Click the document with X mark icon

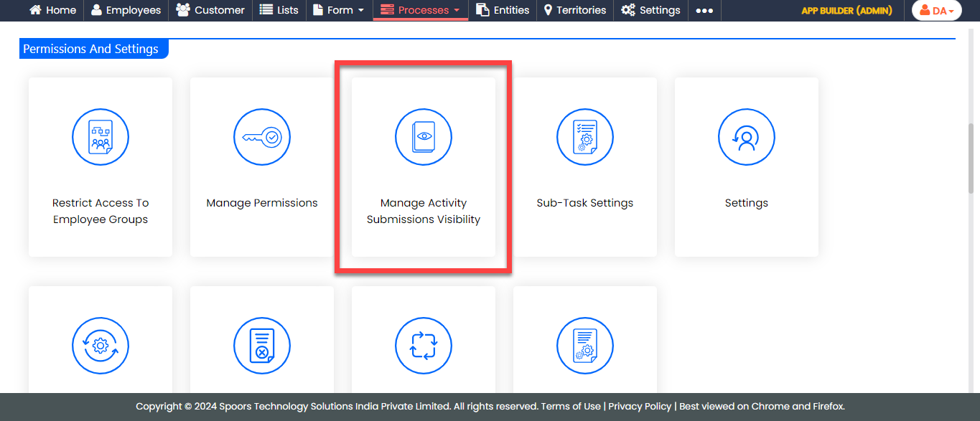[262, 346]
